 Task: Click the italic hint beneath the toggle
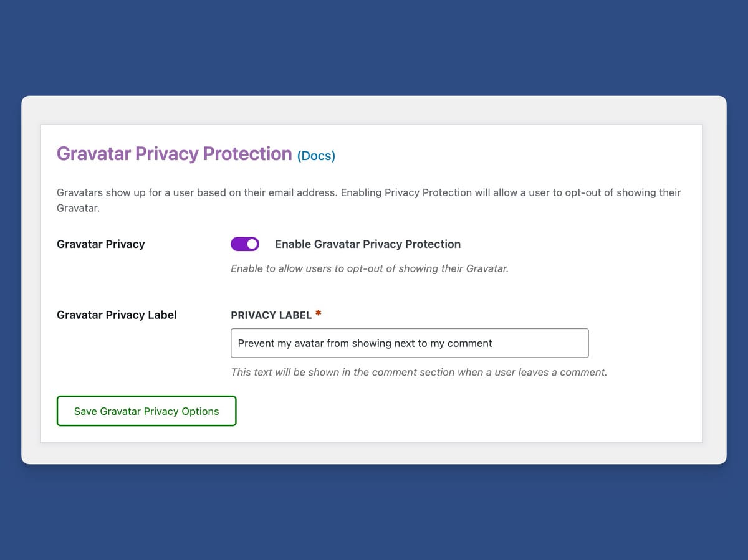(x=369, y=269)
